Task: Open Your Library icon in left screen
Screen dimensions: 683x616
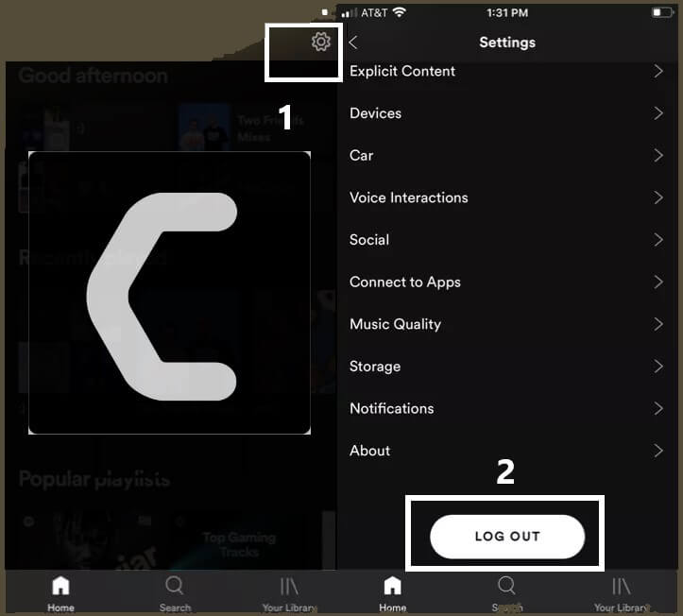Action: click(289, 586)
